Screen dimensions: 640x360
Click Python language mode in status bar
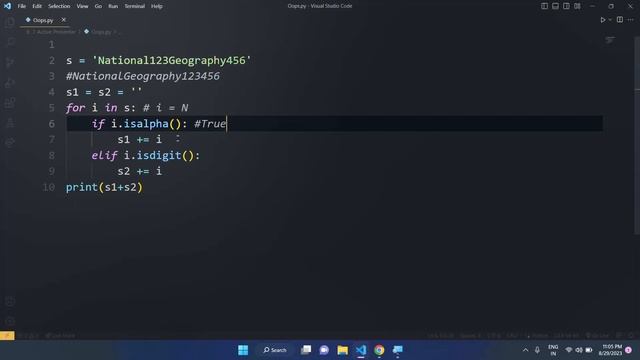540,336
